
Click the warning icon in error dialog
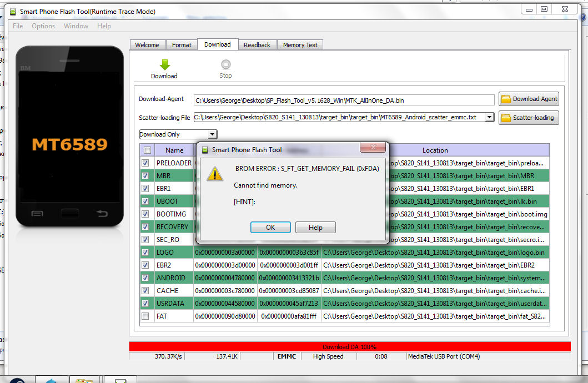(x=215, y=173)
